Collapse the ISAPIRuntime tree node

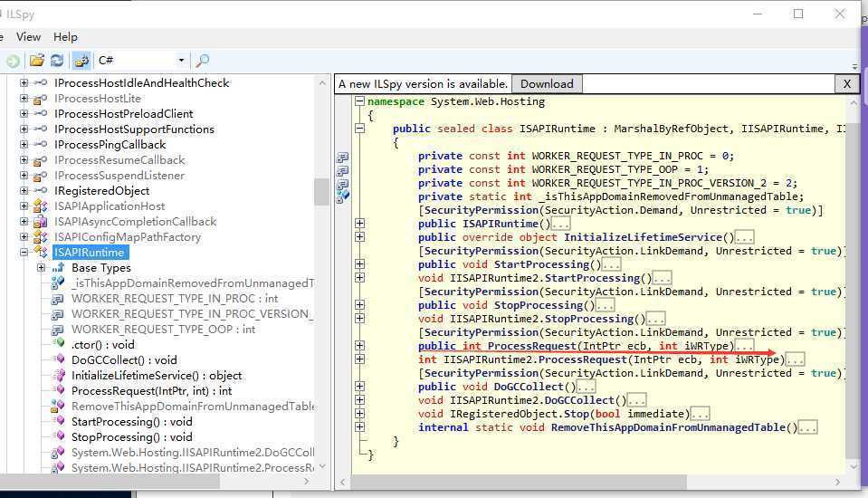pyautogui.click(x=24, y=252)
